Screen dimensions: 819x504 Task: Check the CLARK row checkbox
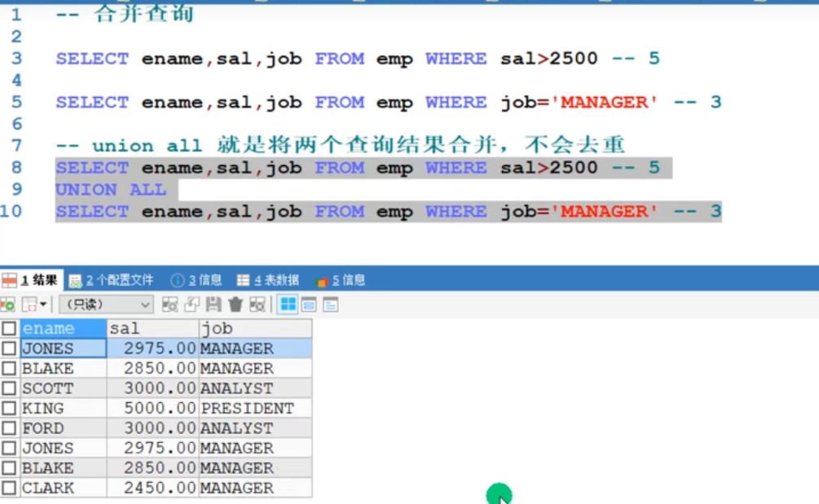point(9,487)
